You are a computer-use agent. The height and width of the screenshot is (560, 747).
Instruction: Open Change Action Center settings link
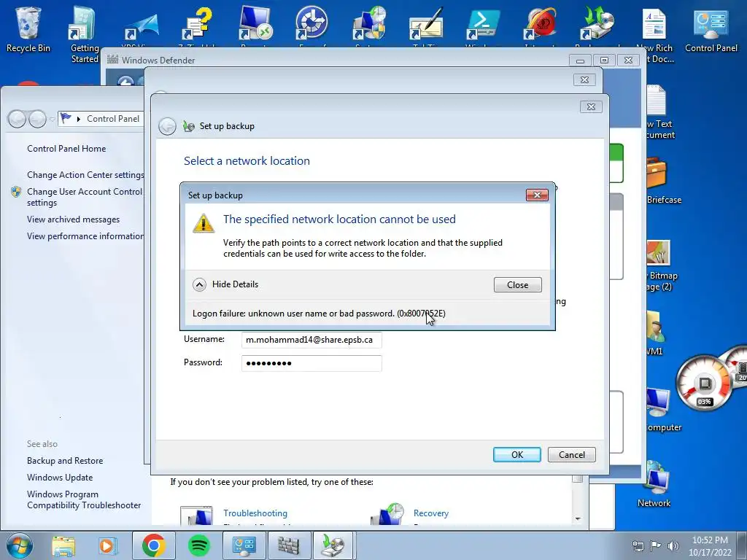[85, 175]
